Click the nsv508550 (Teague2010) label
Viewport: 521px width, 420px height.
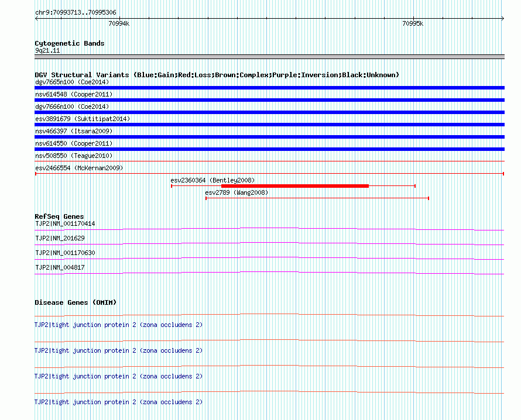[x=74, y=156]
